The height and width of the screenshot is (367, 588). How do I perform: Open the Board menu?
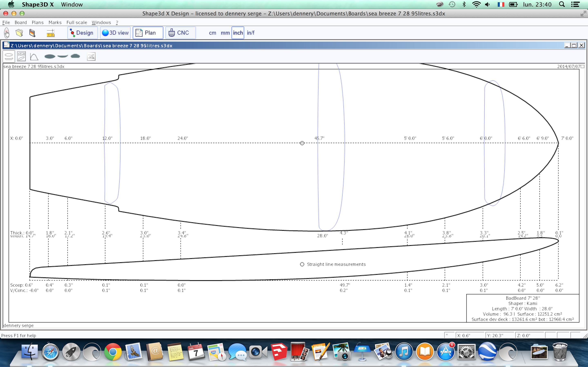[x=21, y=22]
